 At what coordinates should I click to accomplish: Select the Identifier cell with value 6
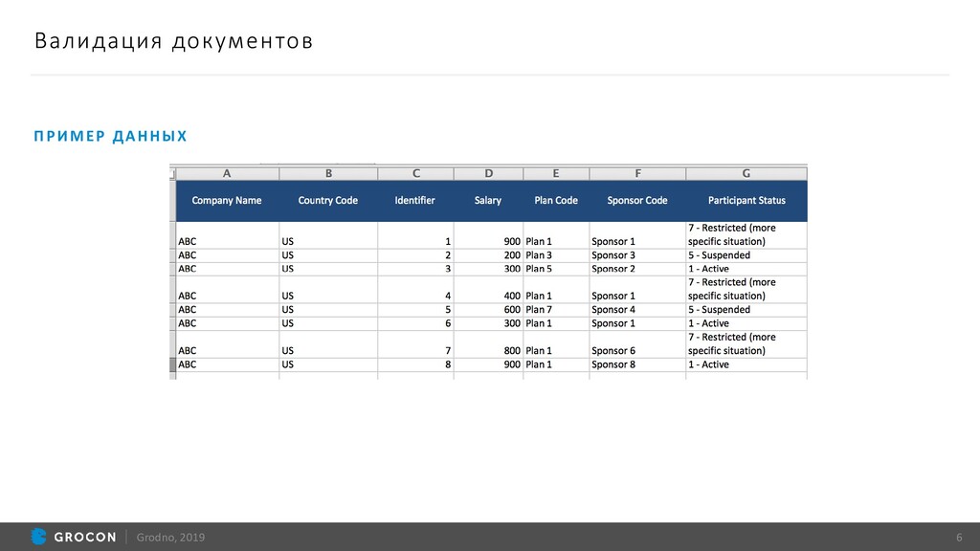pyautogui.click(x=415, y=323)
